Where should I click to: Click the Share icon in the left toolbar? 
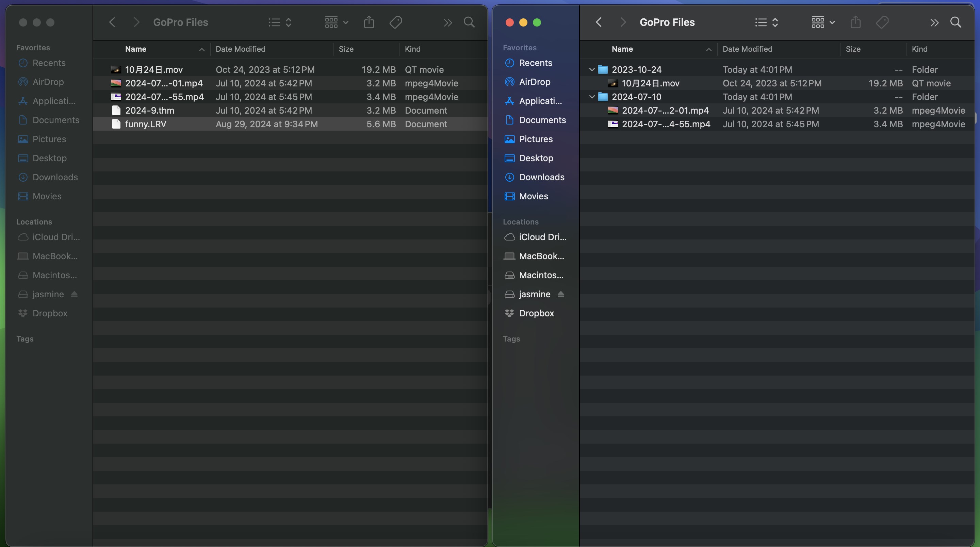[x=369, y=22]
